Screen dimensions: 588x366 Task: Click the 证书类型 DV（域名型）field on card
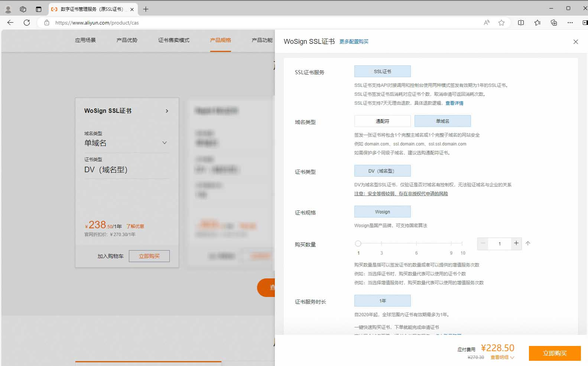point(127,170)
